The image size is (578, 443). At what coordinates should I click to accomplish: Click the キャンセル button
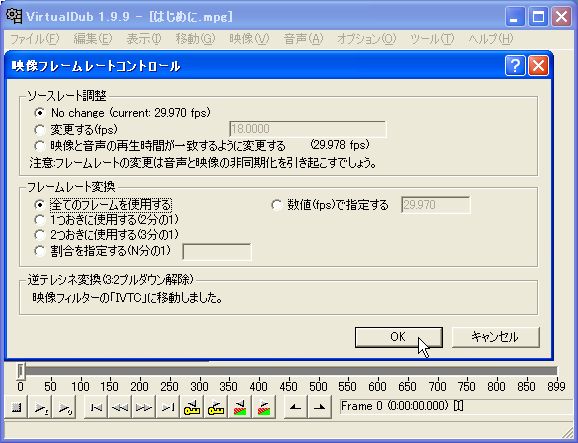click(495, 337)
